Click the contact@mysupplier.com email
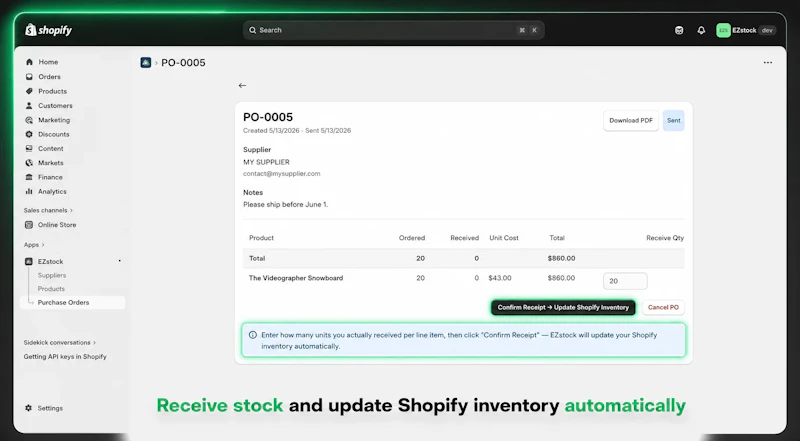Screen dimensions: 800x441 pyautogui.click(x=282, y=174)
